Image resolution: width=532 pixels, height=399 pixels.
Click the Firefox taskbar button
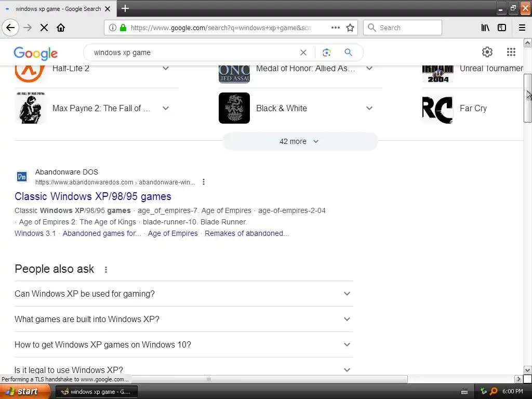coord(96,392)
